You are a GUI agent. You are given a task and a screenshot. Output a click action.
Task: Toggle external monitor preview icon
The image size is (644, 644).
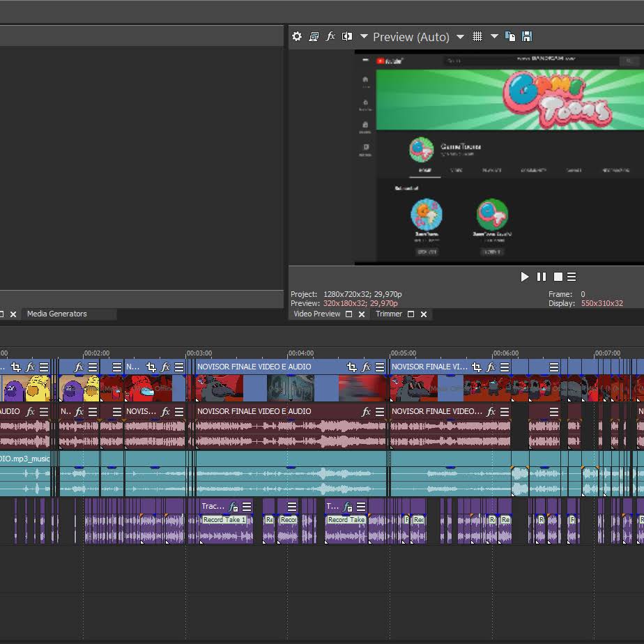314,36
